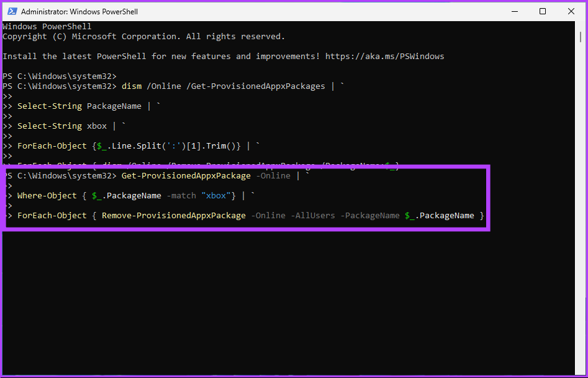The width and height of the screenshot is (588, 378).
Task: Click the empty scrollbar track below the thumb
Action: tap(580, 218)
